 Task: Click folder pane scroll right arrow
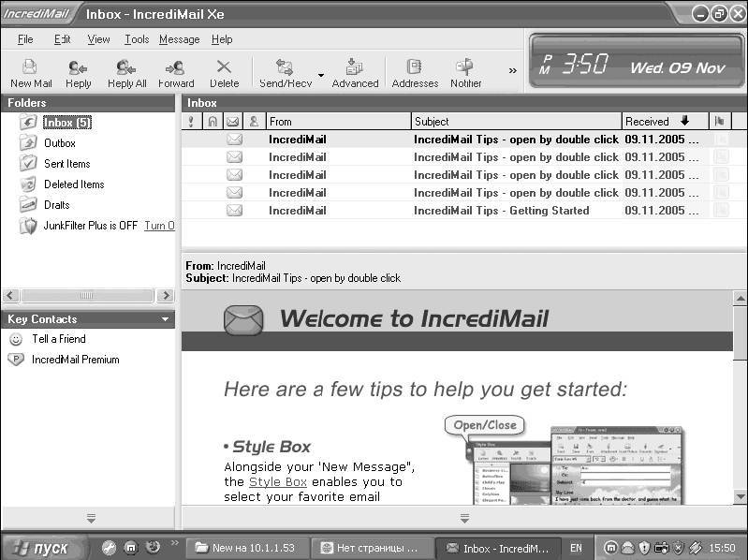point(166,295)
